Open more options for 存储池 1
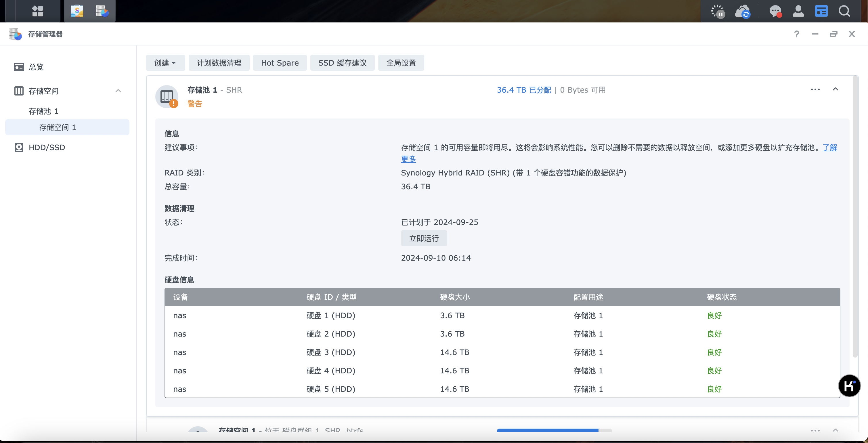The width and height of the screenshot is (868, 443). pos(815,89)
